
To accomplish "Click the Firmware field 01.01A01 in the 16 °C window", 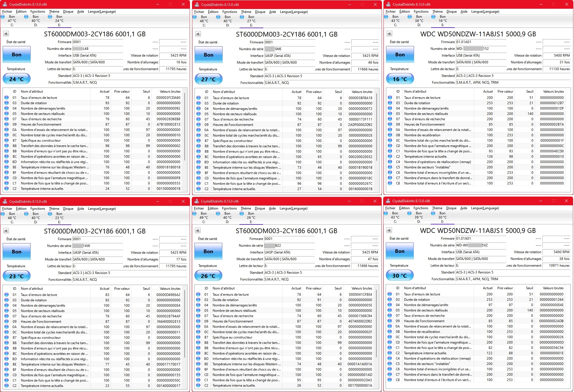I will (481, 42).
